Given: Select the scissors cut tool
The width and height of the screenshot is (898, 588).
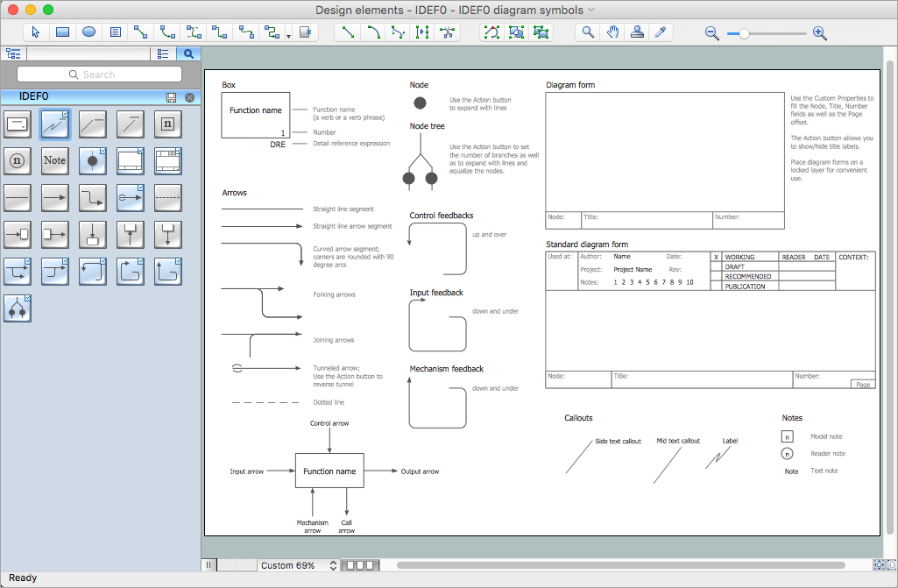Looking at the screenshot, I should coord(448,32).
